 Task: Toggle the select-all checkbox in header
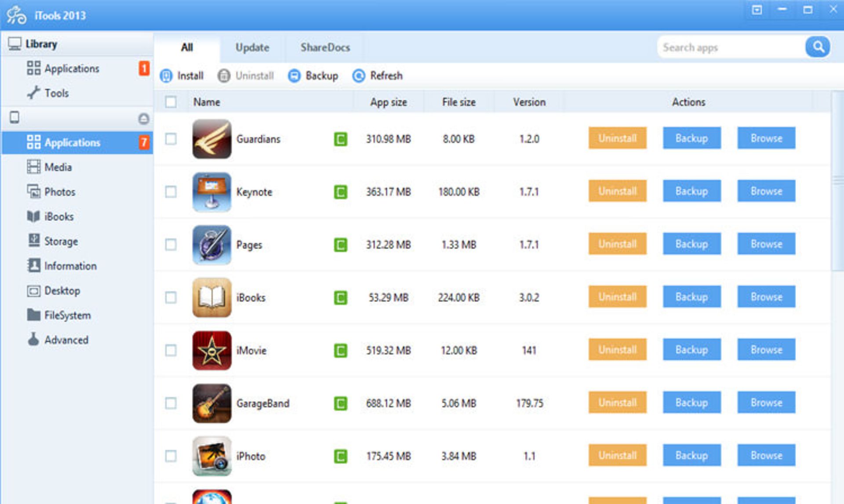click(171, 102)
